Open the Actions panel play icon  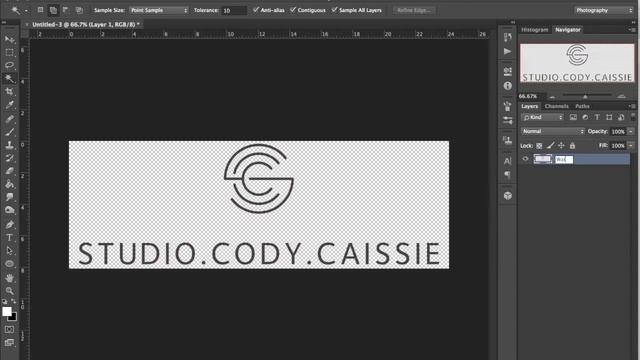click(507, 51)
